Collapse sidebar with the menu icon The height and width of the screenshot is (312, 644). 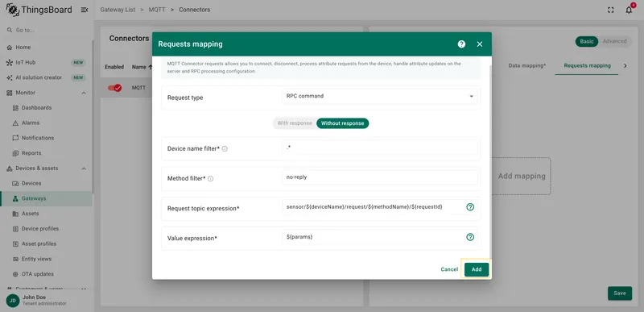pyautogui.click(x=85, y=10)
